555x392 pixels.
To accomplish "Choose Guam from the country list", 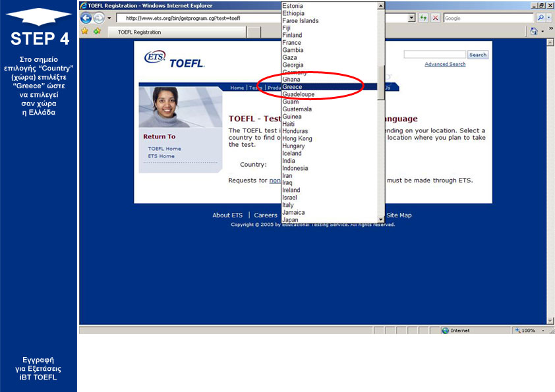I will pyautogui.click(x=329, y=101).
